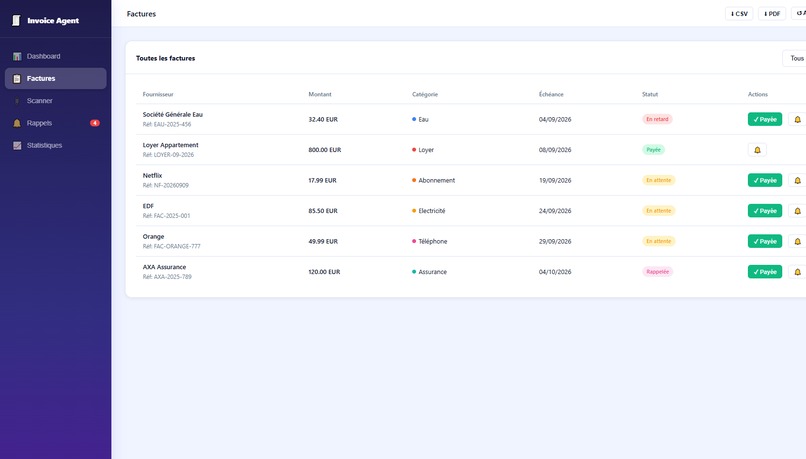
Task: Click the 19/09/2026 due date
Action: click(555, 180)
